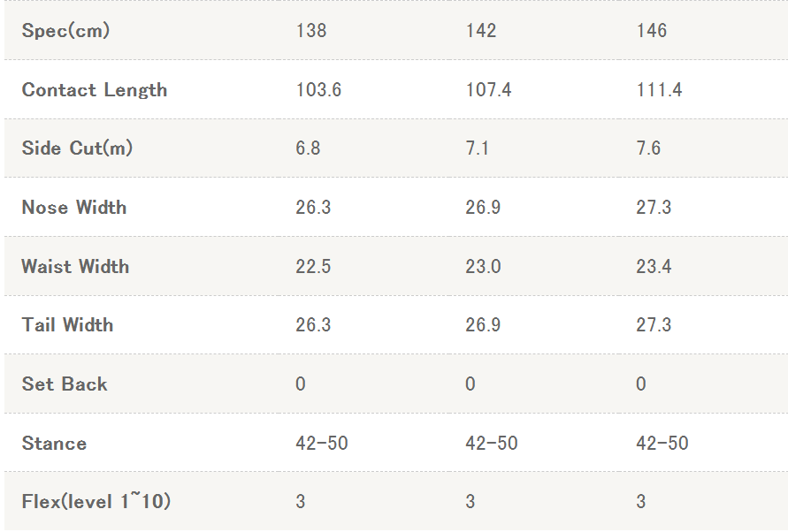This screenshot has height=532, width=788.
Task: Click the Set Back row label
Action: 65,384
